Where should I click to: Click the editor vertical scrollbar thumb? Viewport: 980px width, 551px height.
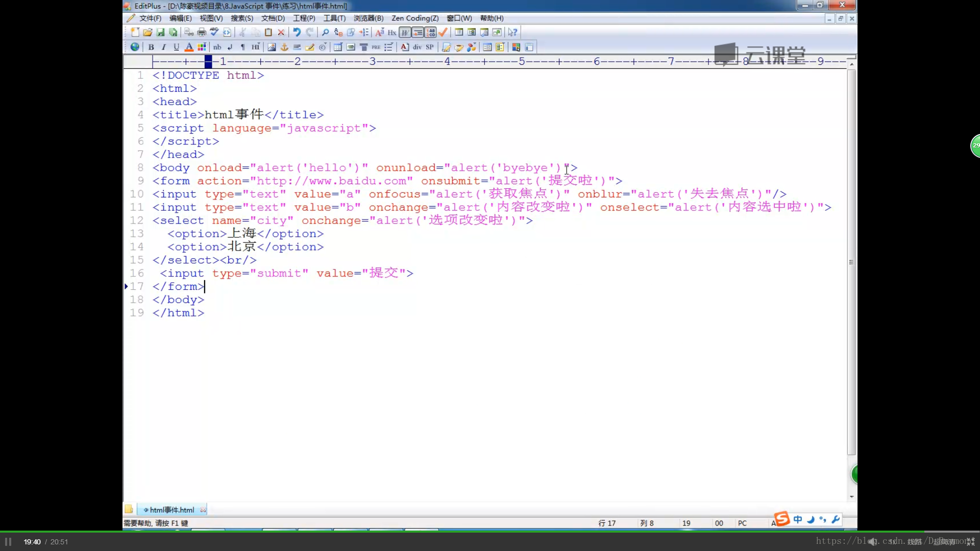851,262
